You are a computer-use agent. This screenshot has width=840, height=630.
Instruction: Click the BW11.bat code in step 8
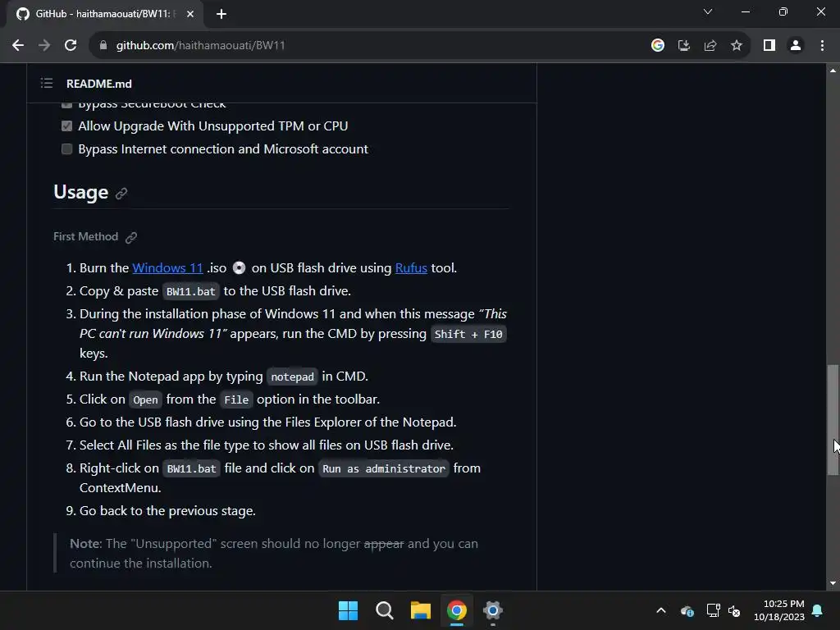click(x=191, y=468)
